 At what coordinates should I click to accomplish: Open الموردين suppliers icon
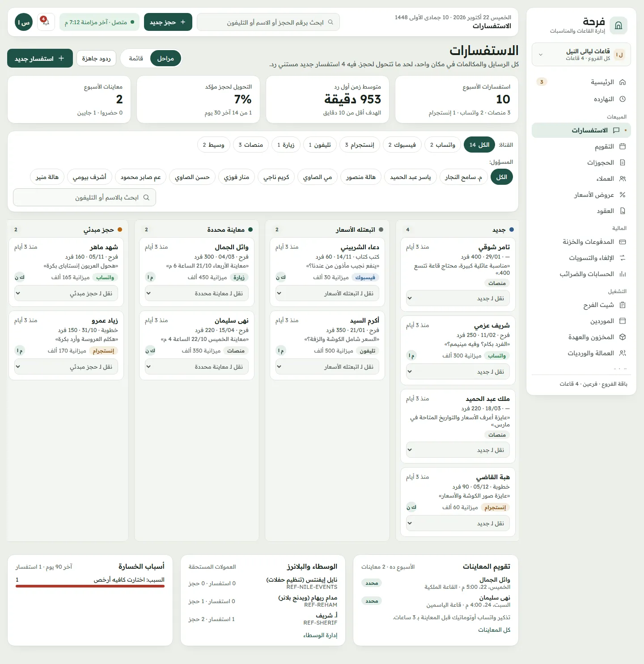pos(623,321)
